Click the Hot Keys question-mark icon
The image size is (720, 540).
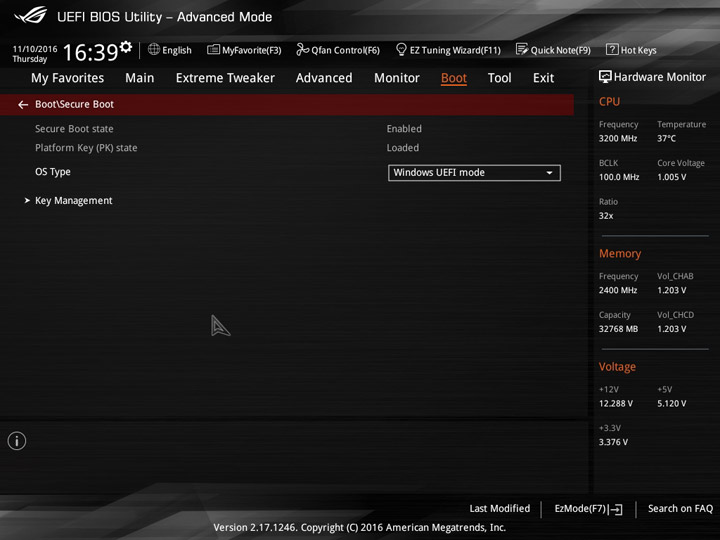click(612, 49)
